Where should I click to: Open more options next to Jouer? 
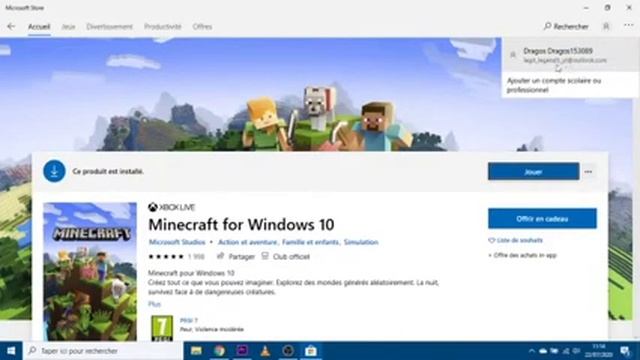coord(588,172)
